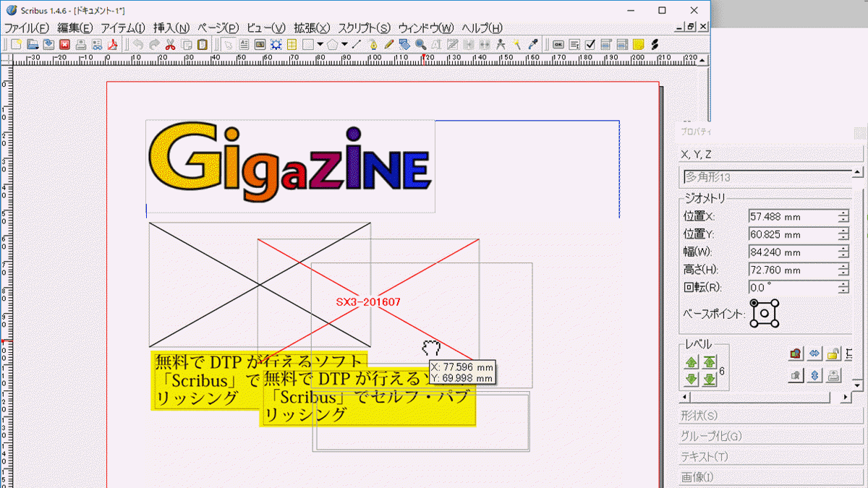Open the スクリプト(S) menu
Screen dimensions: 868x488
[365, 27]
